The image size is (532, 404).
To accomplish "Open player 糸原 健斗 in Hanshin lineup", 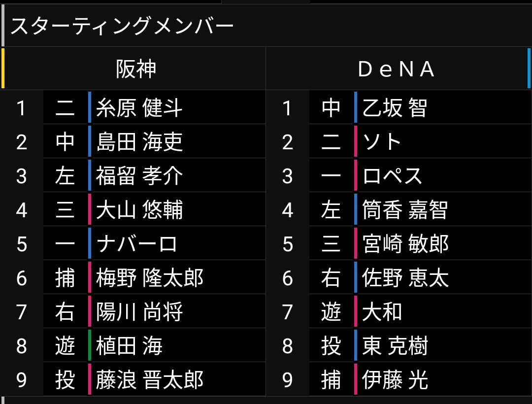I will coord(139,107).
